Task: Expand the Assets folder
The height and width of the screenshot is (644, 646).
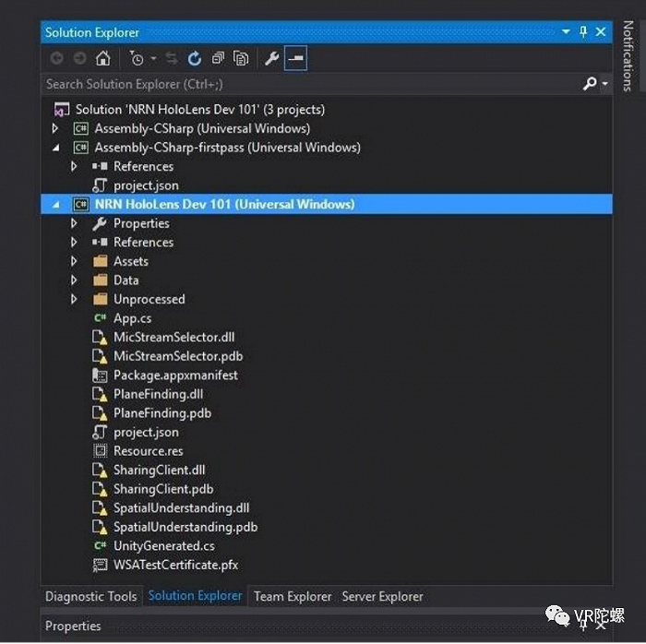Action: 74,261
